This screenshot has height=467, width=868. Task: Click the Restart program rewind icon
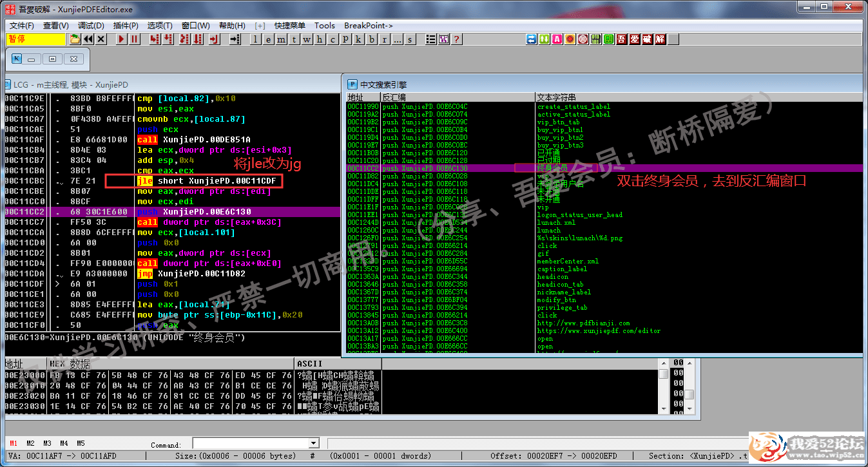pyautogui.click(x=88, y=39)
